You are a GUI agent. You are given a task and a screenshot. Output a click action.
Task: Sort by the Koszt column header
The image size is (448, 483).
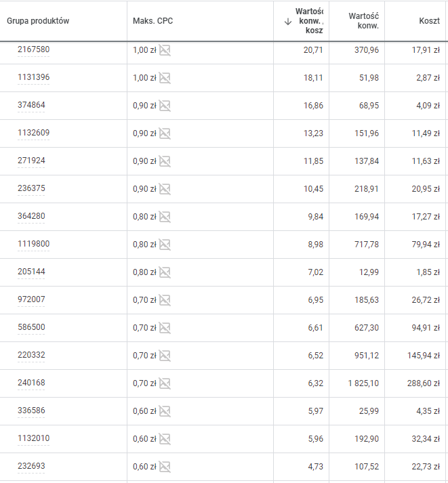(x=430, y=21)
